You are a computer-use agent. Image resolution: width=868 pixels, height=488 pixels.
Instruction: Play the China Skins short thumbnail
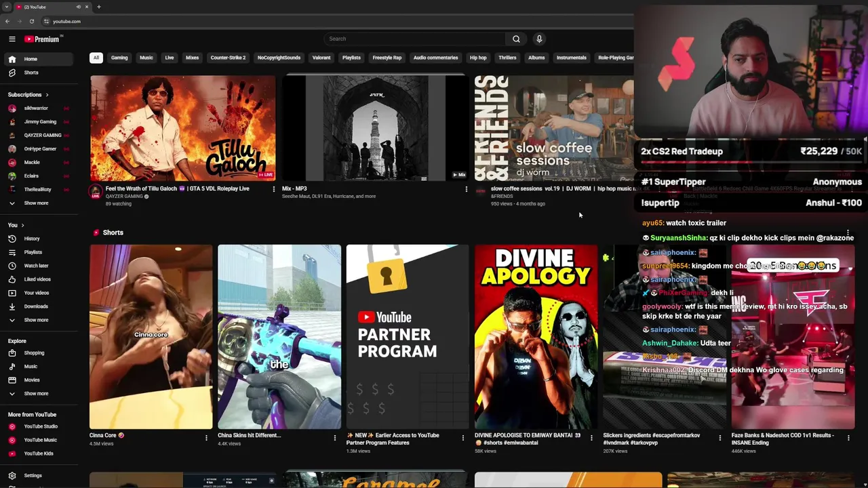point(279,337)
